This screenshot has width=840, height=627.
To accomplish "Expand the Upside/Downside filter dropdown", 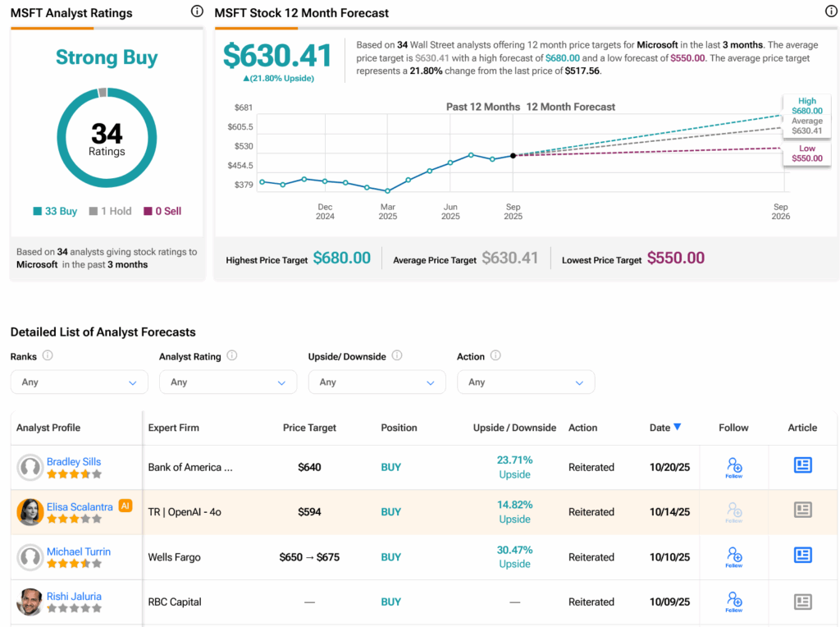I will 377,382.
